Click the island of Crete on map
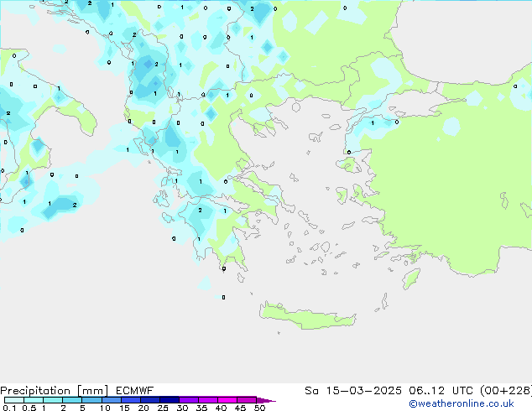Image resolution: width=532 pixels, height=411 pixels. [x=307, y=316]
